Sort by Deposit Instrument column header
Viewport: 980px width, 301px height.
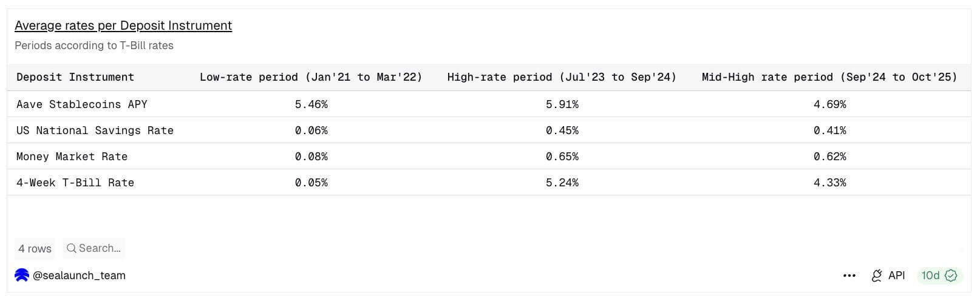click(75, 77)
